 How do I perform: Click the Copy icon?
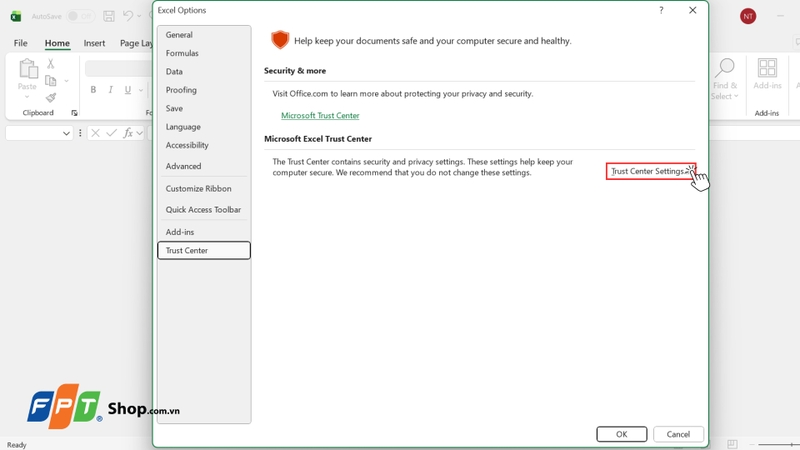(x=51, y=81)
